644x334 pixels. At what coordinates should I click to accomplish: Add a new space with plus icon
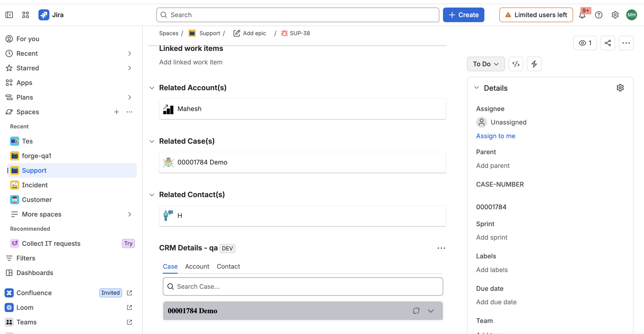point(116,112)
